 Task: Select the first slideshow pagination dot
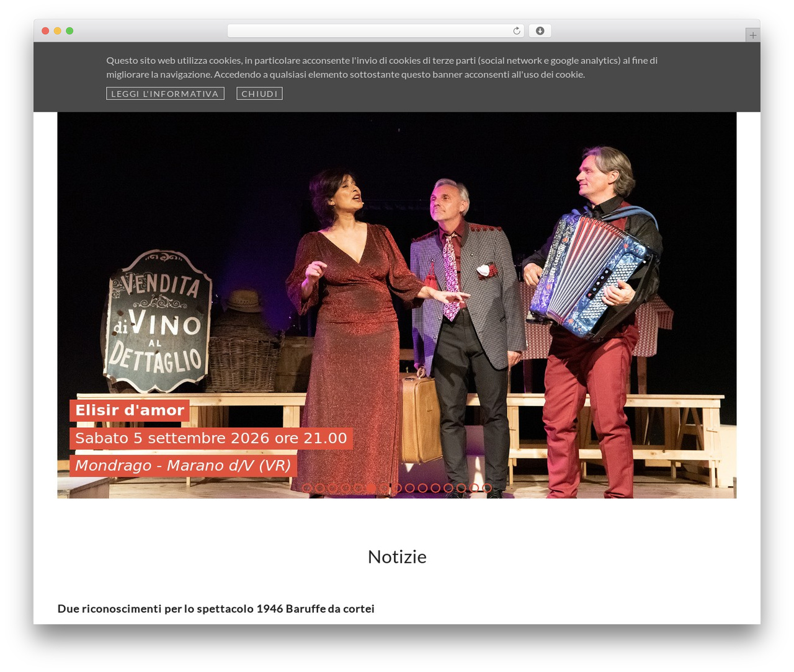point(307,488)
